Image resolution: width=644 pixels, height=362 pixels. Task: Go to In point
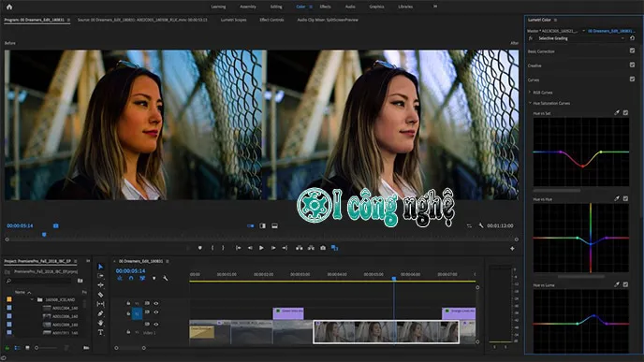coord(238,248)
